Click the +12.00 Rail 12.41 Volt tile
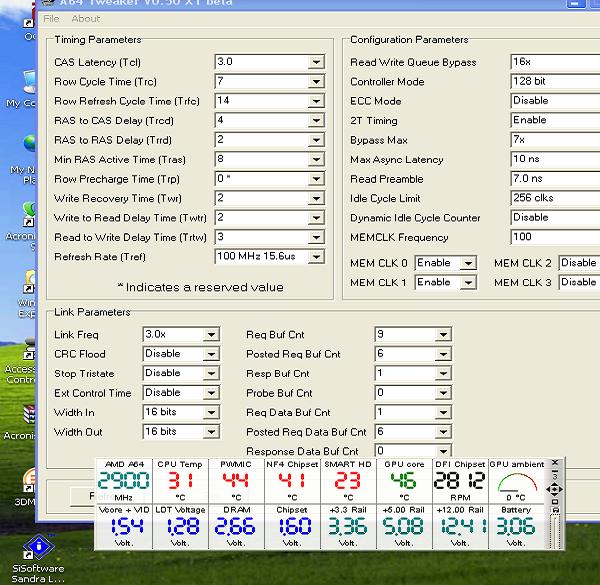The height and width of the screenshot is (585, 600). click(460, 527)
